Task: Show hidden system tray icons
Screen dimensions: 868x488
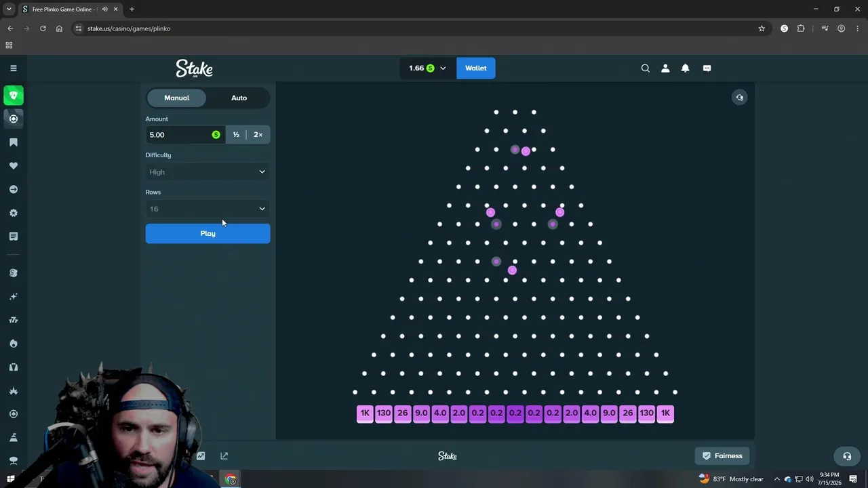Action: coord(777,479)
